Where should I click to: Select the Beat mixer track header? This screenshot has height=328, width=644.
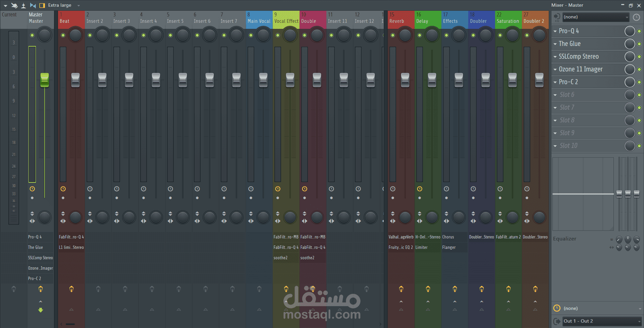[x=71, y=19]
